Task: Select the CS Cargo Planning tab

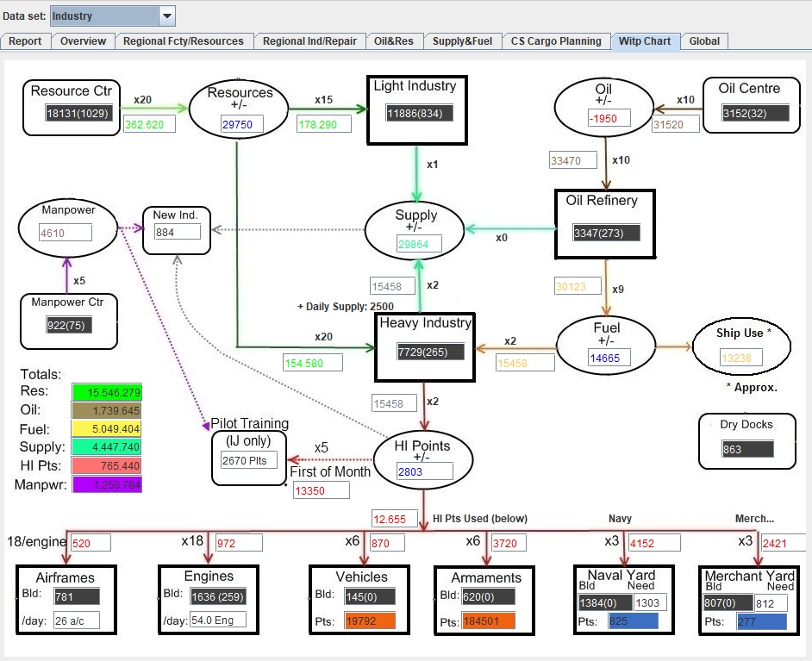Action: click(x=556, y=41)
